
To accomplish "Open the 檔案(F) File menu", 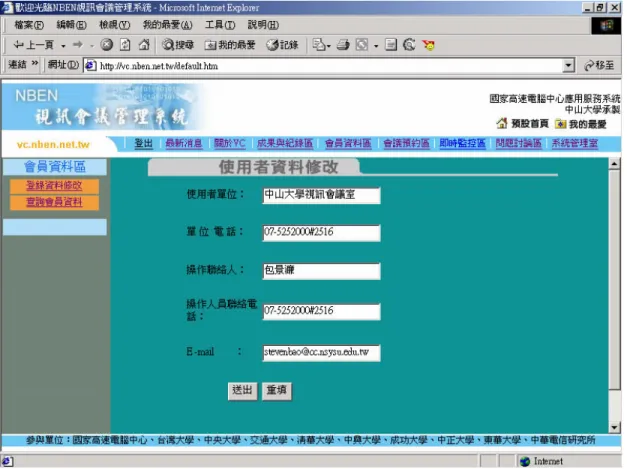I will (29, 25).
